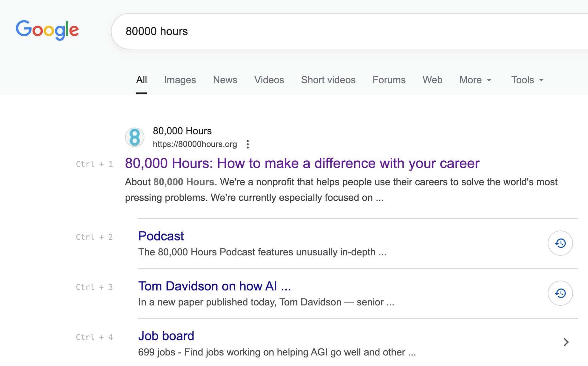Click the '80,000 Hours' site name
Image resolution: width=588 pixels, height=366 pixels.
coord(182,131)
